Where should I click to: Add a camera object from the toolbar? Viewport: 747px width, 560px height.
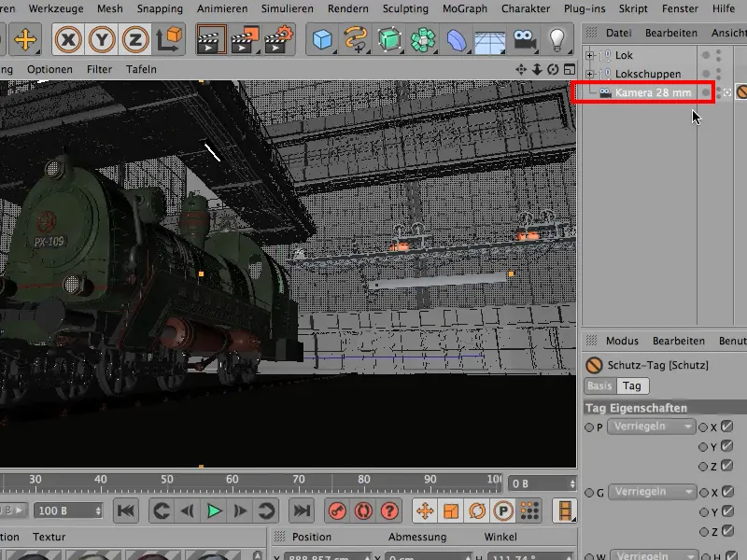[524, 39]
